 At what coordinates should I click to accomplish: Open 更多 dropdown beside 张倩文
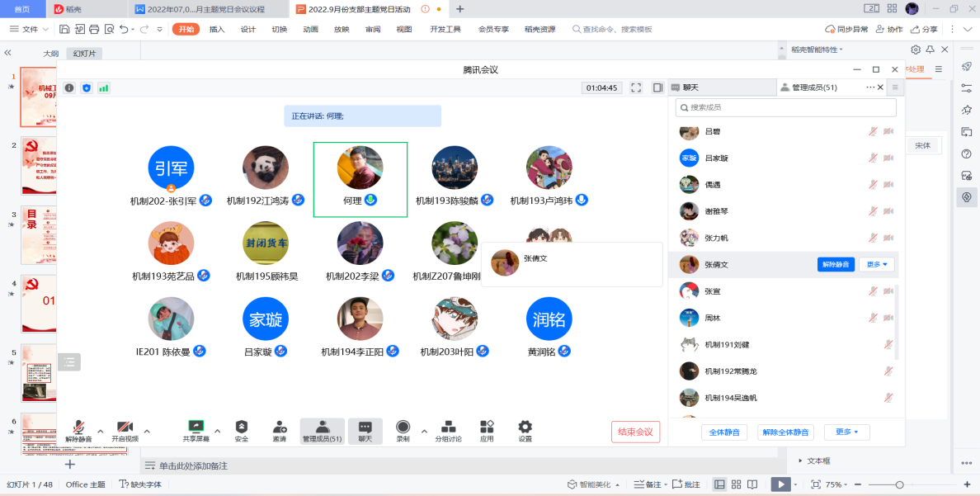tap(876, 265)
